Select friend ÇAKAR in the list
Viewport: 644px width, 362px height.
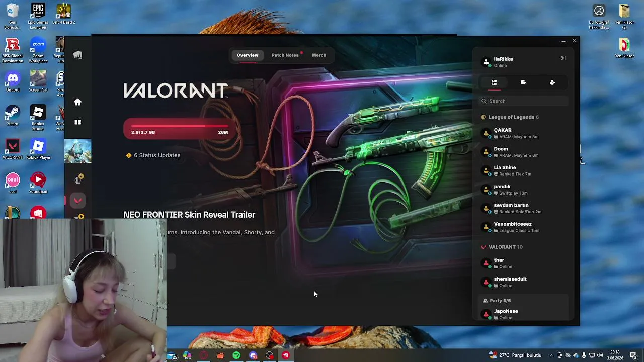coord(523,133)
